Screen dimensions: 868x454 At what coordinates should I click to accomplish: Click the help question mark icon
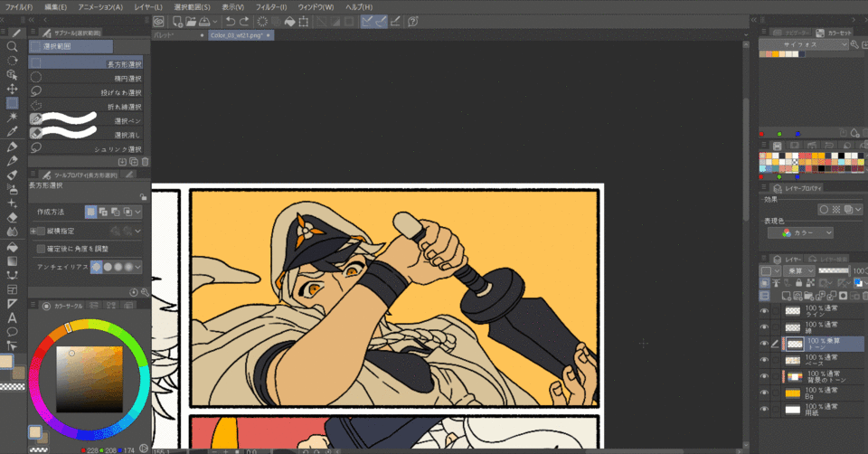coord(413,22)
